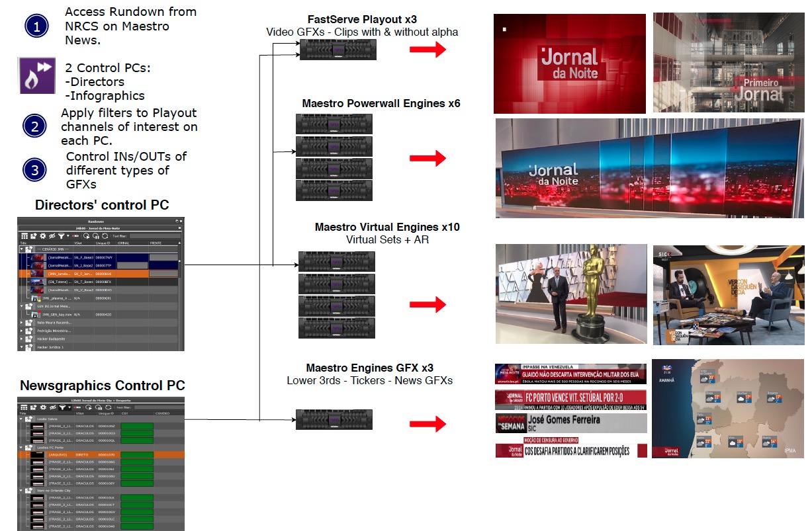Image resolution: width=812 pixels, height=531 pixels.
Task: Click the funnel filter icon in Directors' rundown
Action: pos(62,236)
